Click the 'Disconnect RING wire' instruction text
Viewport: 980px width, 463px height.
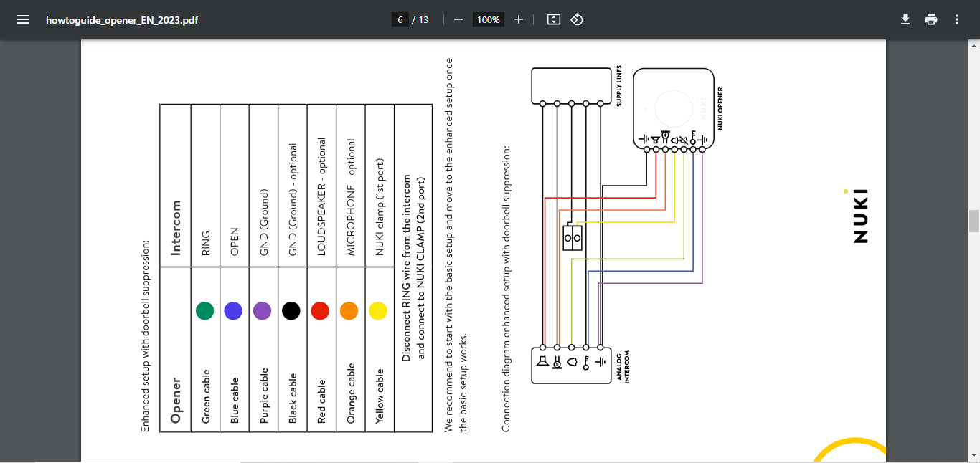tap(413, 268)
